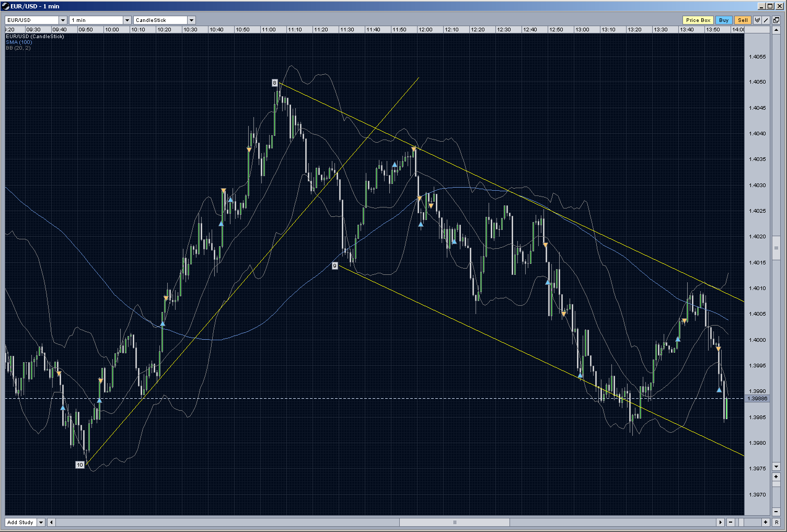
Task: Click the Price Box button
Action: [698, 20]
